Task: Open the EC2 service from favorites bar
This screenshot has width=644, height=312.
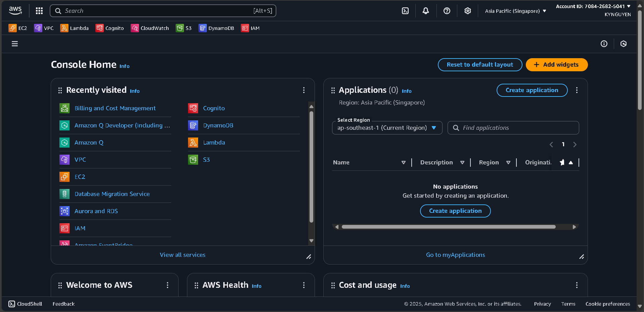Action: pos(18,28)
